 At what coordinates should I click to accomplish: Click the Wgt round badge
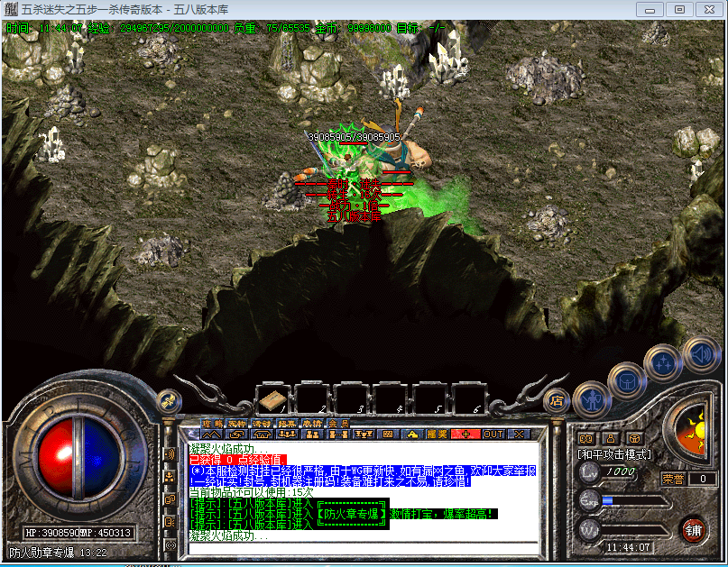590,530
